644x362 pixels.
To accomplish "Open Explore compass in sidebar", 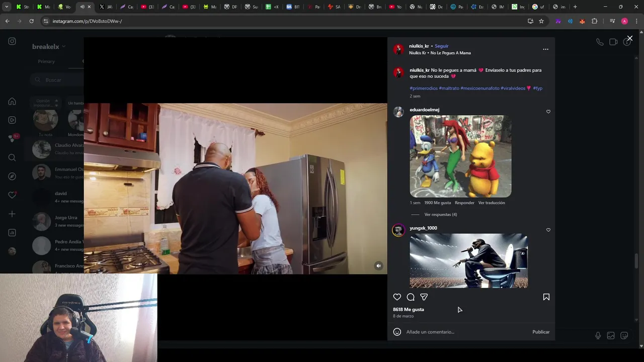I will pyautogui.click(x=12, y=176).
